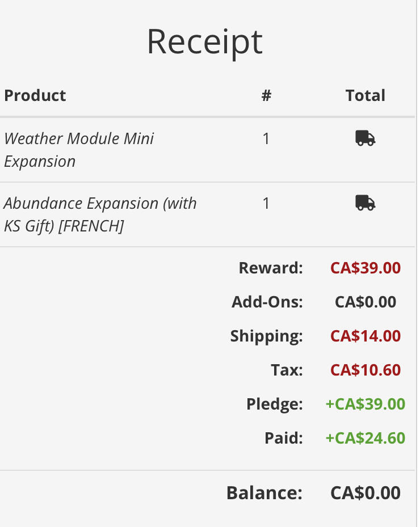Click the Balance total CA$0.00
This screenshot has width=420, height=527.
click(x=366, y=493)
